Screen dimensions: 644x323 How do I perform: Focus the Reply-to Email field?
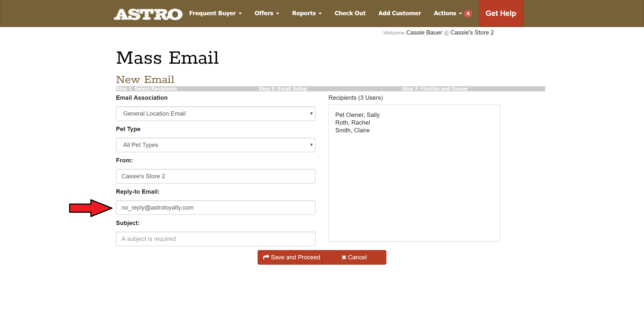point(216,208)
